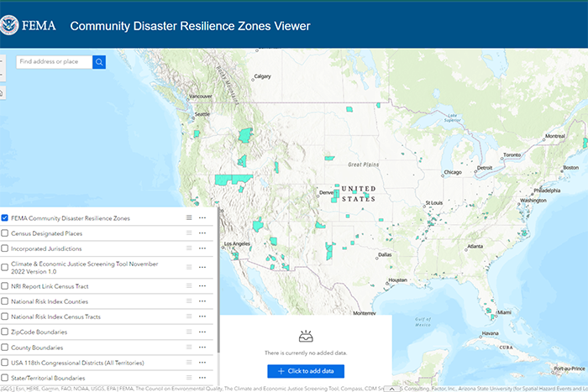Click the FEMA logo in header
The height and width of the screenshot is (392, 588).
(30, 25)
